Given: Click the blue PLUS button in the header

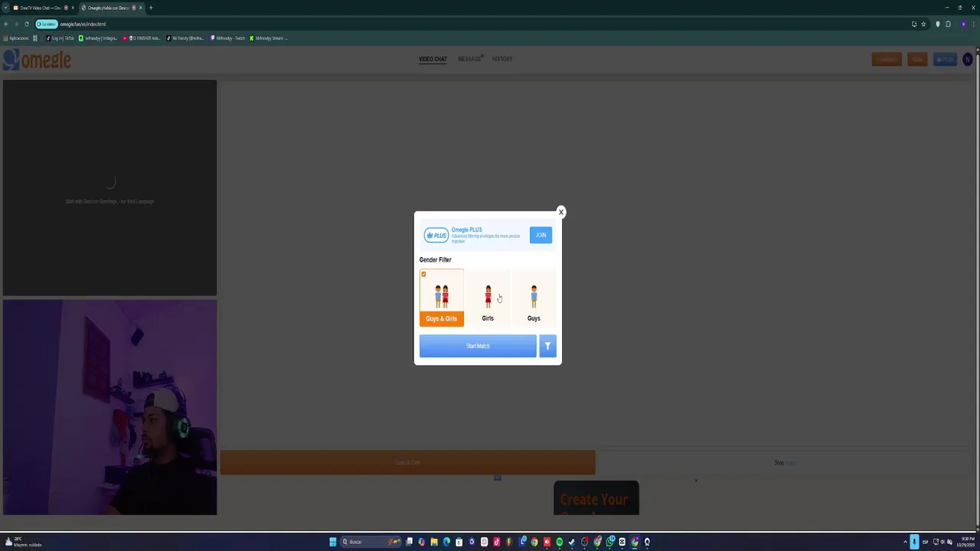Looking at the screenshot, I should (x=945, y=60).
